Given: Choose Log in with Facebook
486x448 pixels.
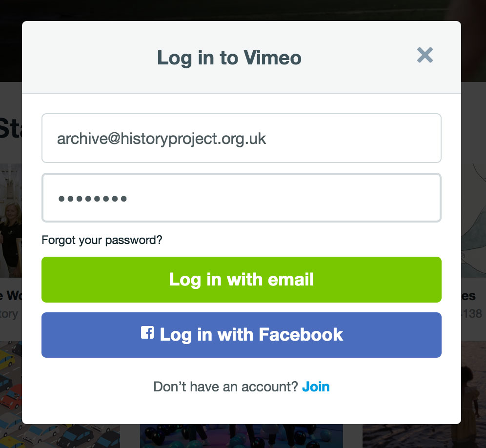Looking at the screenshot, I should (242, 335).
